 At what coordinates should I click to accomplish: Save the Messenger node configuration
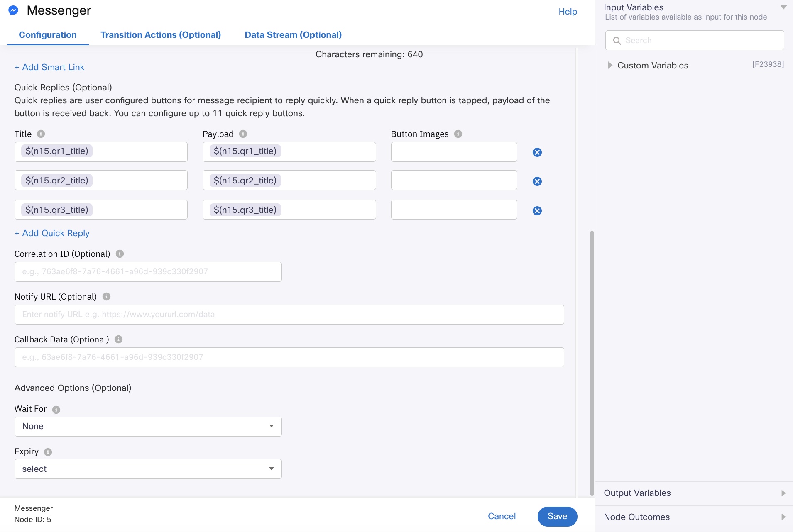pos(557,516)
